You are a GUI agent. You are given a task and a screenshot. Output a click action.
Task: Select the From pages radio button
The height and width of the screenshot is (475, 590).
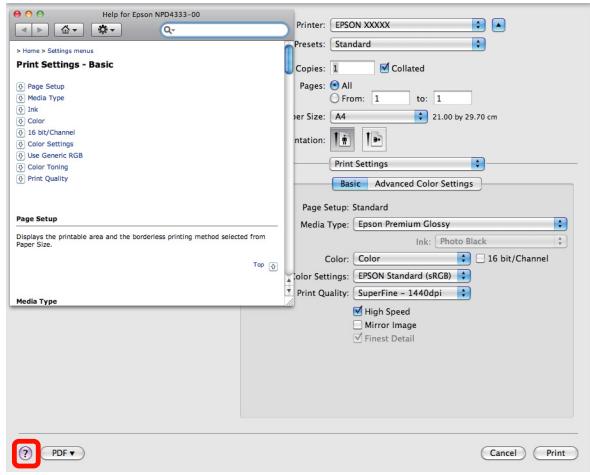tap(335, 98)
